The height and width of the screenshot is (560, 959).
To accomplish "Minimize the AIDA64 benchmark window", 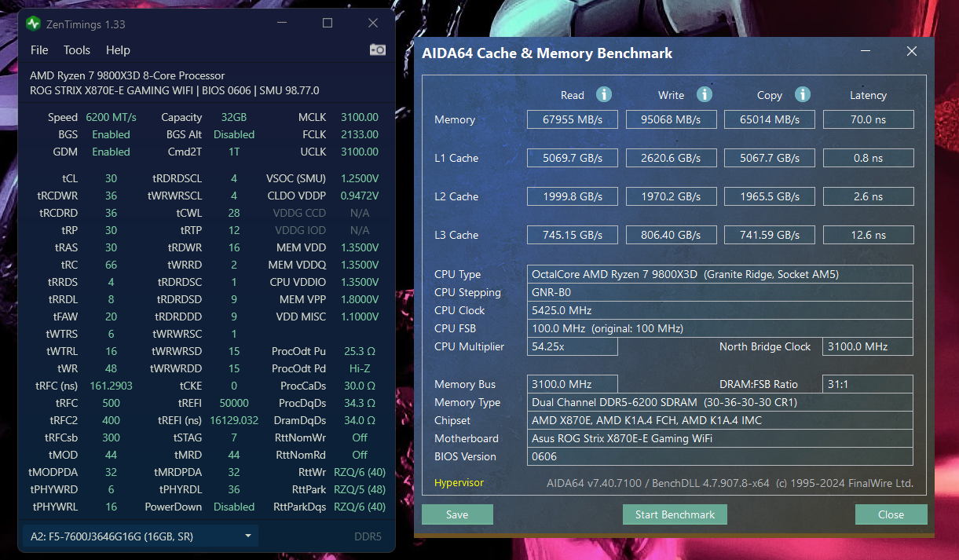I will coord(866,52).
